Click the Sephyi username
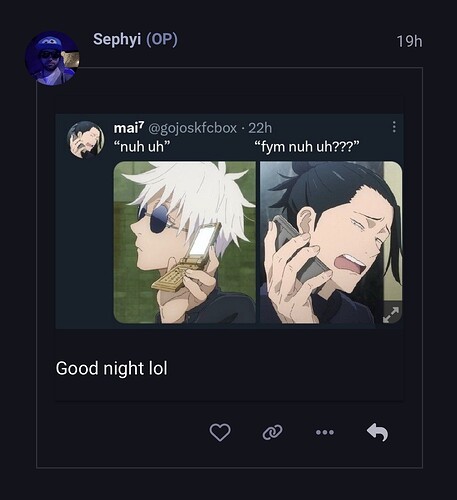The height and width of the screenshot is (500, 457). (x=117, y=39)
